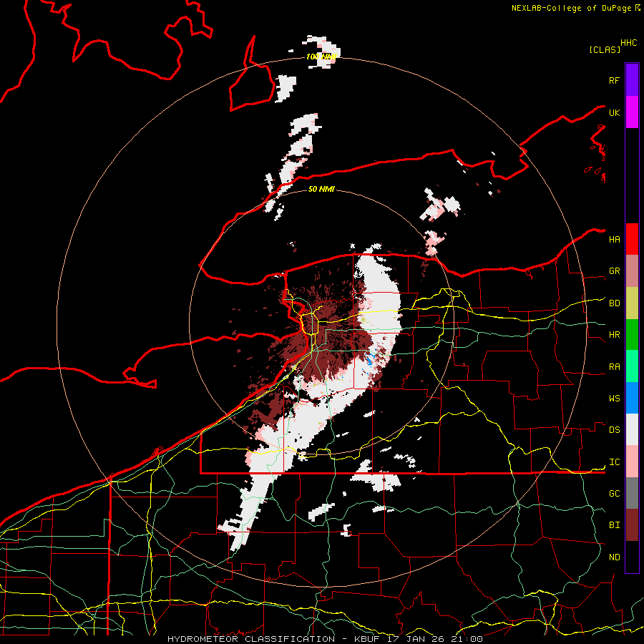Click the ND legend label
The width and height of the screenshot is (644, 644).
(614, 557)
